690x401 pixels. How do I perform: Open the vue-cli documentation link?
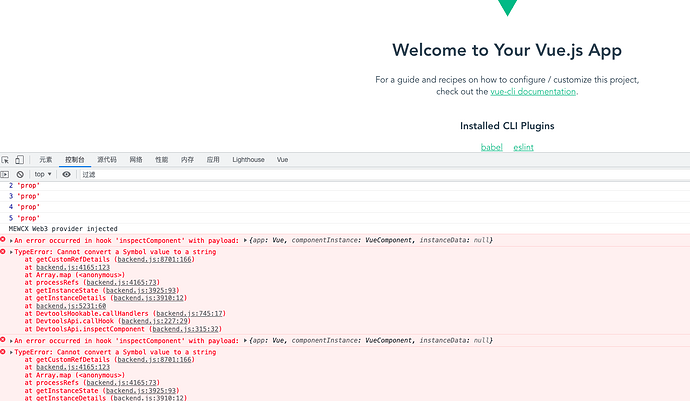[533, 92]
